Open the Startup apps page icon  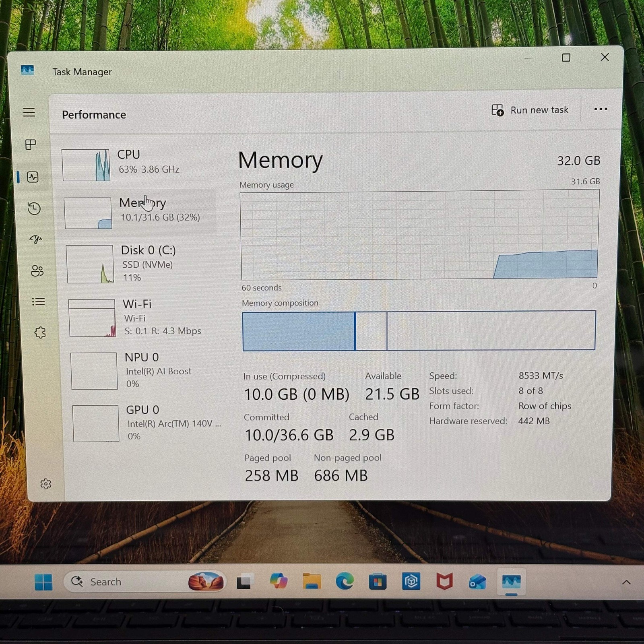click(x=36, y=239)
